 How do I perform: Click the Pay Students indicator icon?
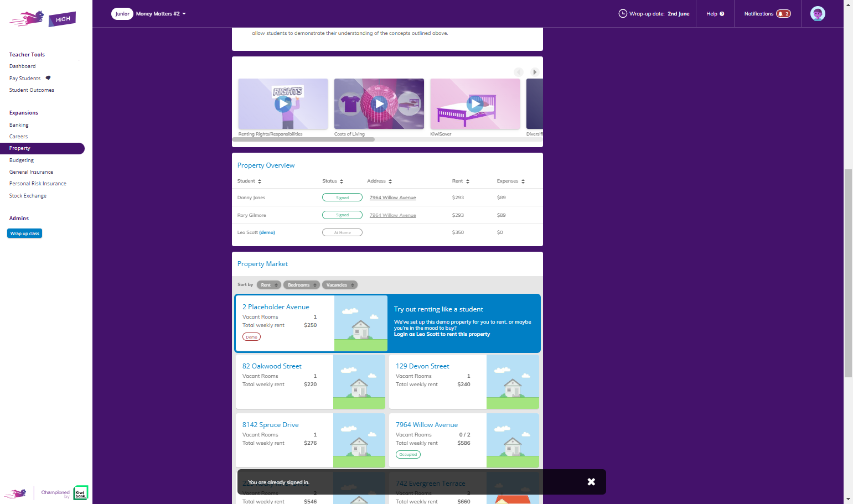[x=48, y=78]
